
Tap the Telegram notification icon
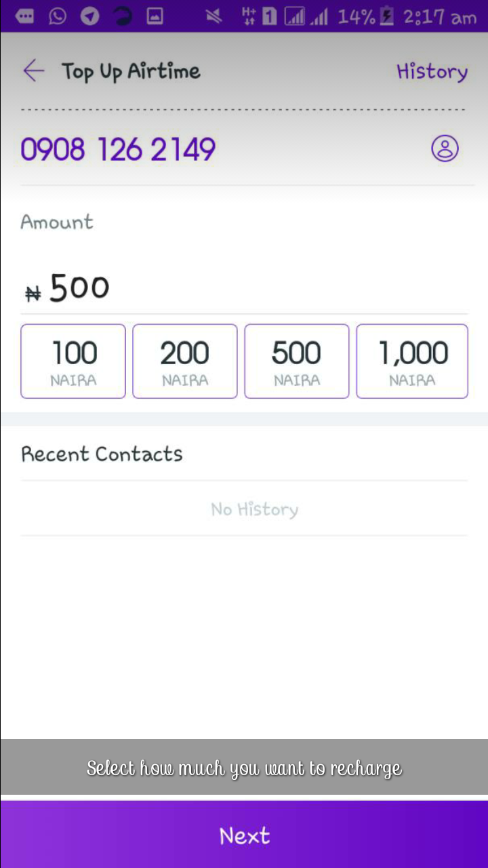tap(89, 16)
